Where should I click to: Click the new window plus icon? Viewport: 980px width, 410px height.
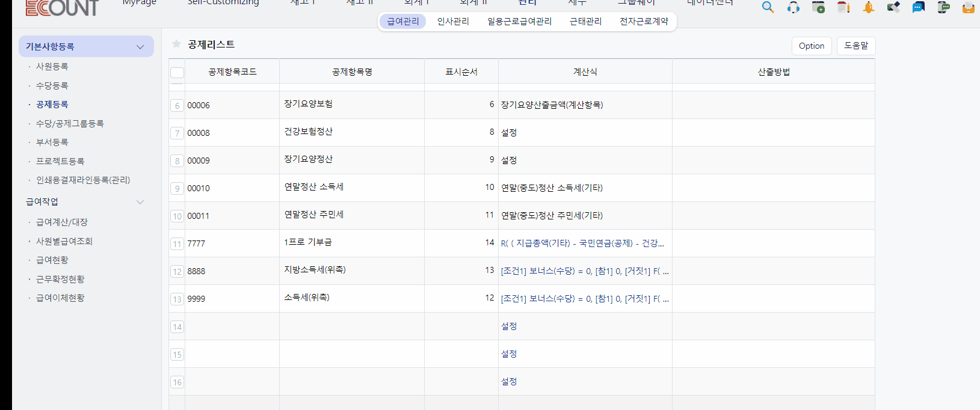pyautogui.click(x=818, y=7)
